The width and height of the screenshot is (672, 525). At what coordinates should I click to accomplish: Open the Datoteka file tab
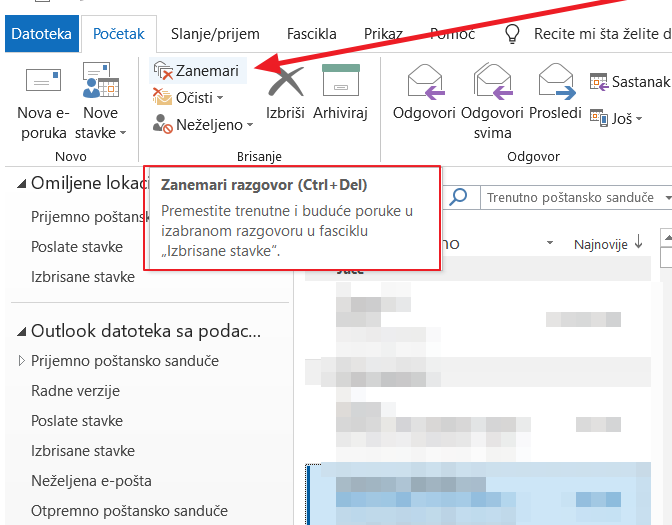tap(42, 34)
